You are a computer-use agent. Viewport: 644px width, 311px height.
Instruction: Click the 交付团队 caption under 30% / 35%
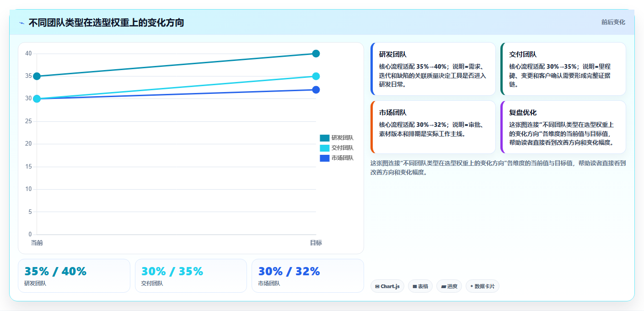click(x=152, y=284)
